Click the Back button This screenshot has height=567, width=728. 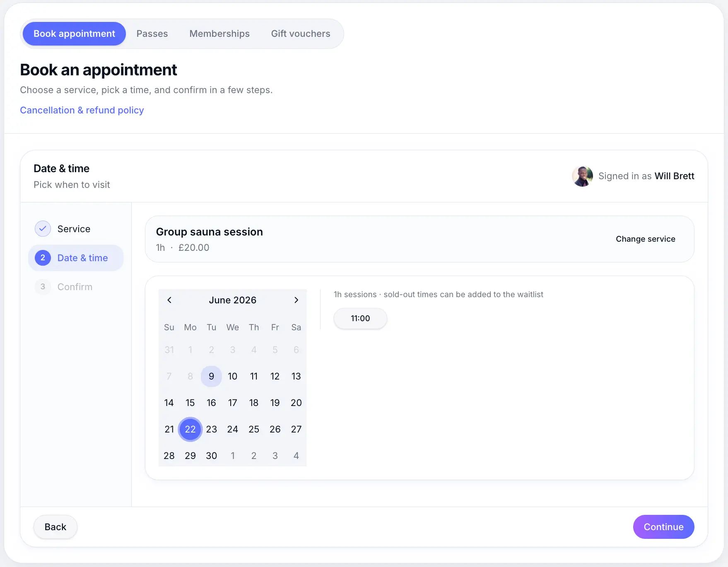point(55,527)
